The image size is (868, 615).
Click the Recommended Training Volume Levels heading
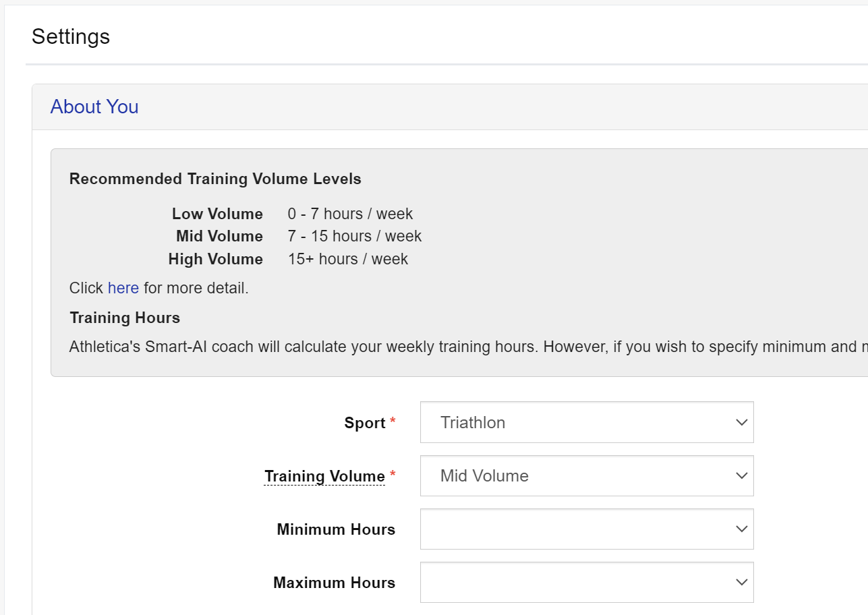(x=215, y=179)
